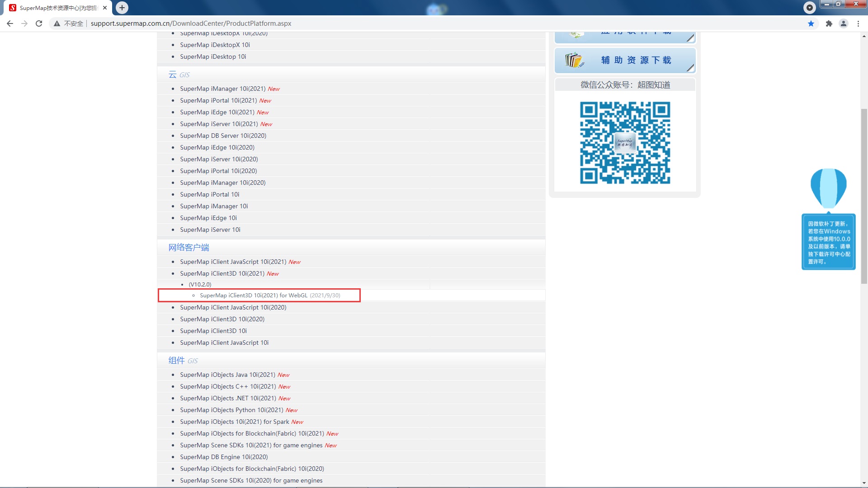The width and height of the screenshot is (868, 488).
Task: Open SuperMap iPortal 10i entry
Action: [x=210, y=194]
